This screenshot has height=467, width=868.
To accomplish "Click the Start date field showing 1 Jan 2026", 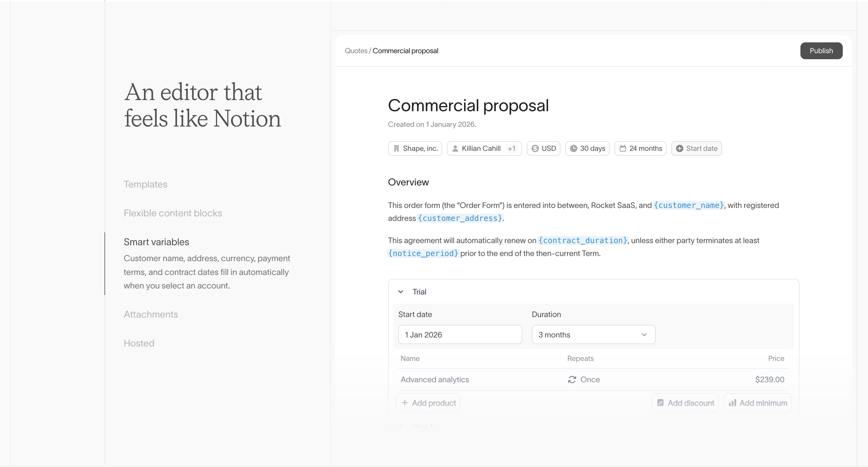I will tap(460, 335).
